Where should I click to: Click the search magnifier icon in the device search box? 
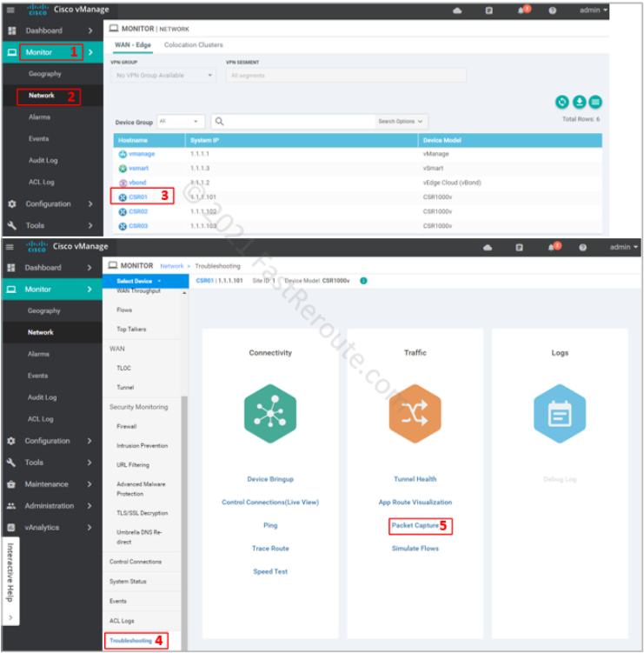click(x=219, y=121)
